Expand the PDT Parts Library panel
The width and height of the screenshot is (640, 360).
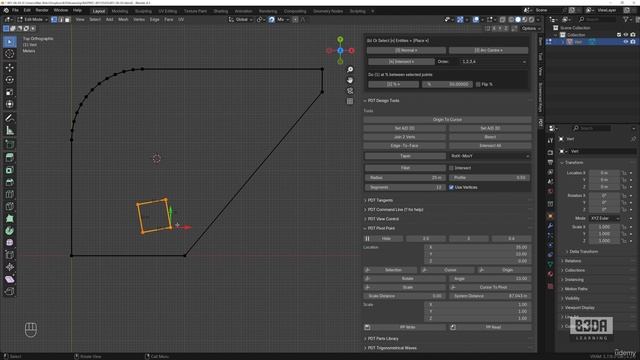coord(381,338)
